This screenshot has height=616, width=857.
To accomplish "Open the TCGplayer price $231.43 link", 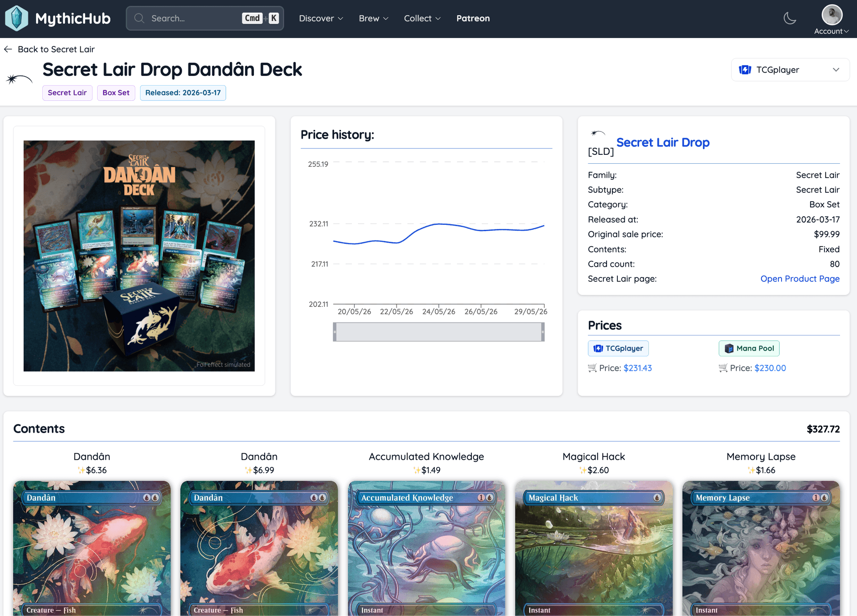I will click(637, 368).
